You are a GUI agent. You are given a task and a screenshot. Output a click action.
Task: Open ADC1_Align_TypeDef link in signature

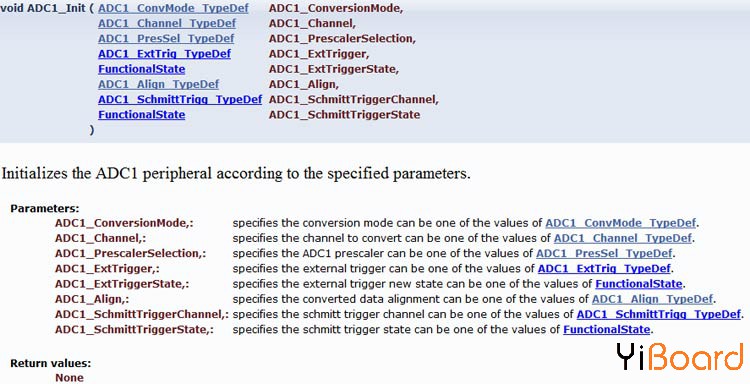pyautogui.click(x=158, y=85)
